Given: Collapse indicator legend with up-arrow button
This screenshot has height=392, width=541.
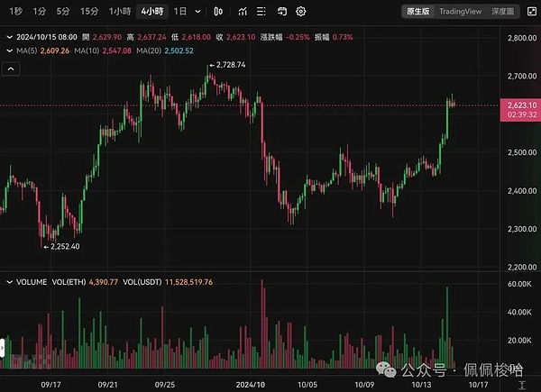Looking at the screenshot, I should pos(11,69).
